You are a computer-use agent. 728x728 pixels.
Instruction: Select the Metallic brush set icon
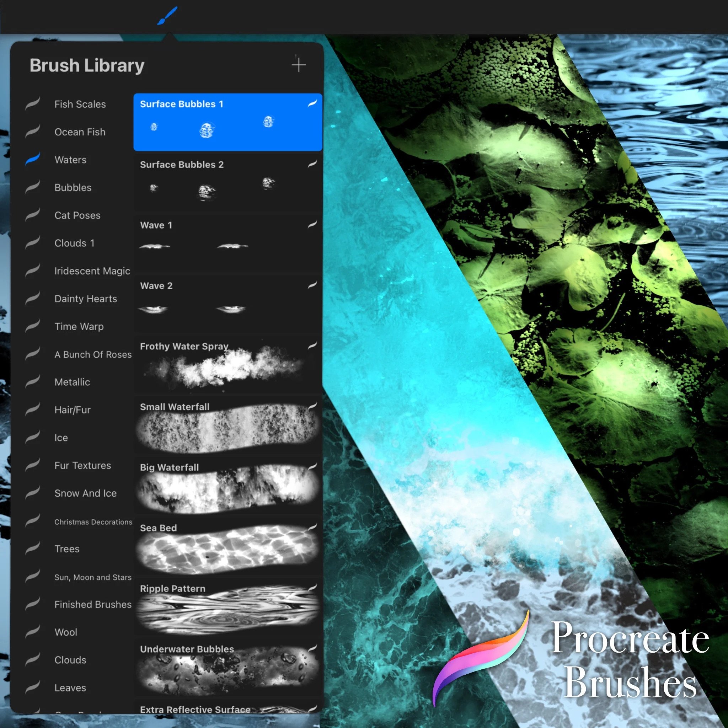click(34, 382)
